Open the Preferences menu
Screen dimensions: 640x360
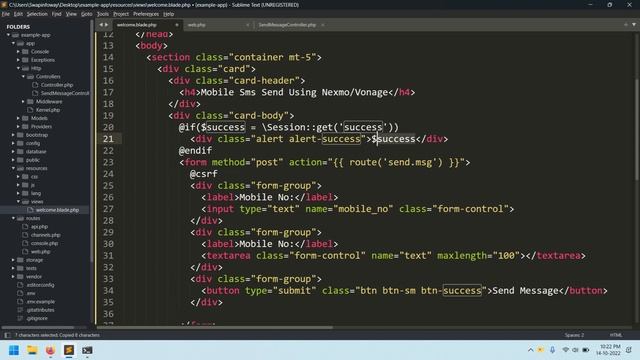pyautogui.click(x=146, y=14)
